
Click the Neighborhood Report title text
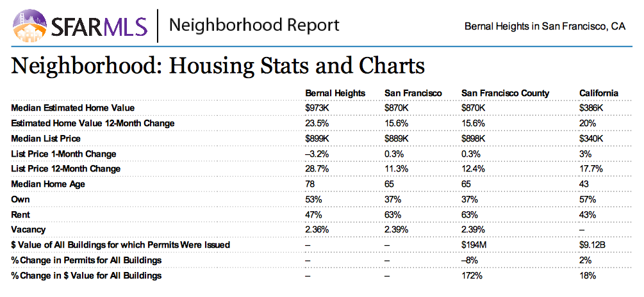[x=254, y=26]
